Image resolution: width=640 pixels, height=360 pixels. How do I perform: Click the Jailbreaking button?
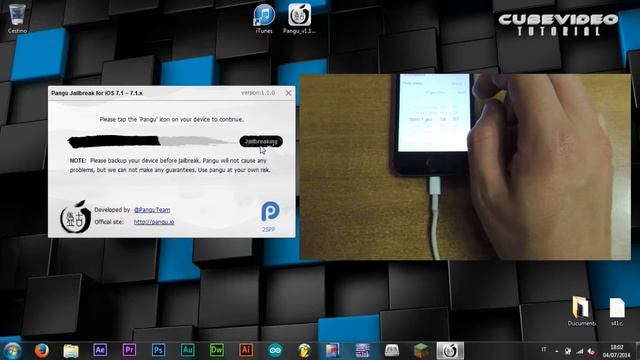point(261,141)
